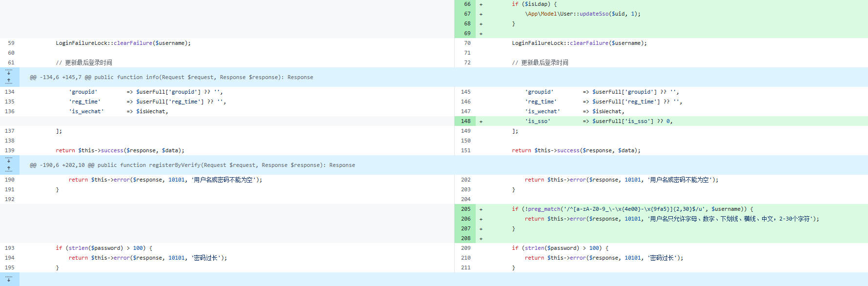Click left pane 'groupid' code on line 134

click(x=146, y=92)
